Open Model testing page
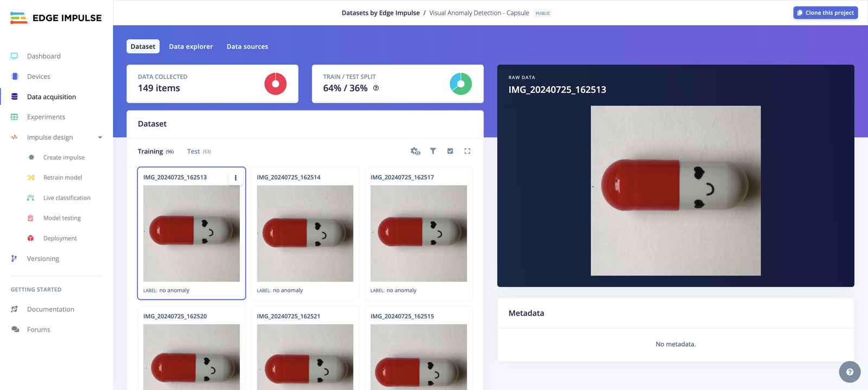The width and height of the screenshot is (868, 390). pyautogui.click(x=62, y=218)
